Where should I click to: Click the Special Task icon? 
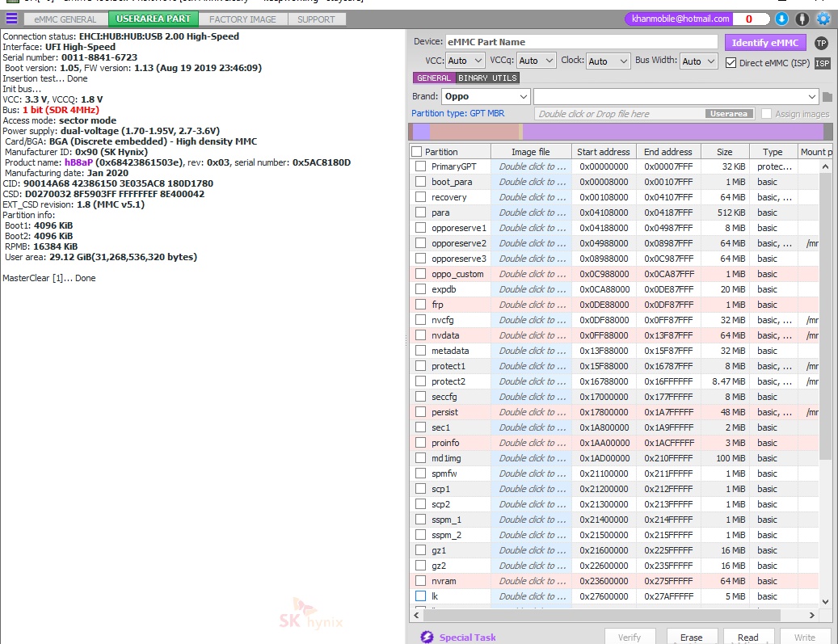tap(427, 637)
